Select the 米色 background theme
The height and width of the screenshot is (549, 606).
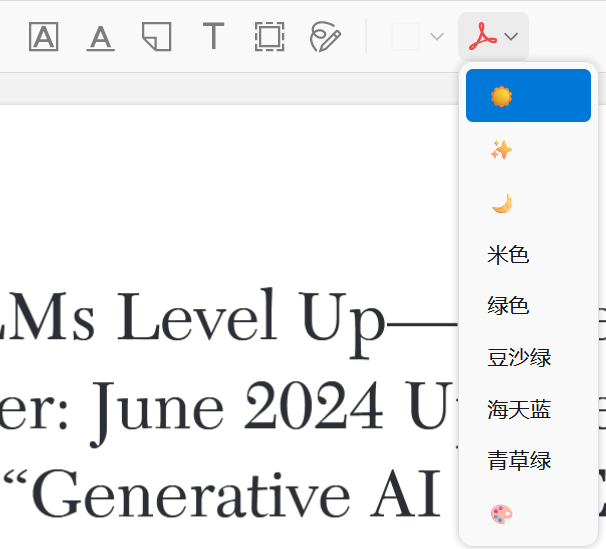pos(528,255)
